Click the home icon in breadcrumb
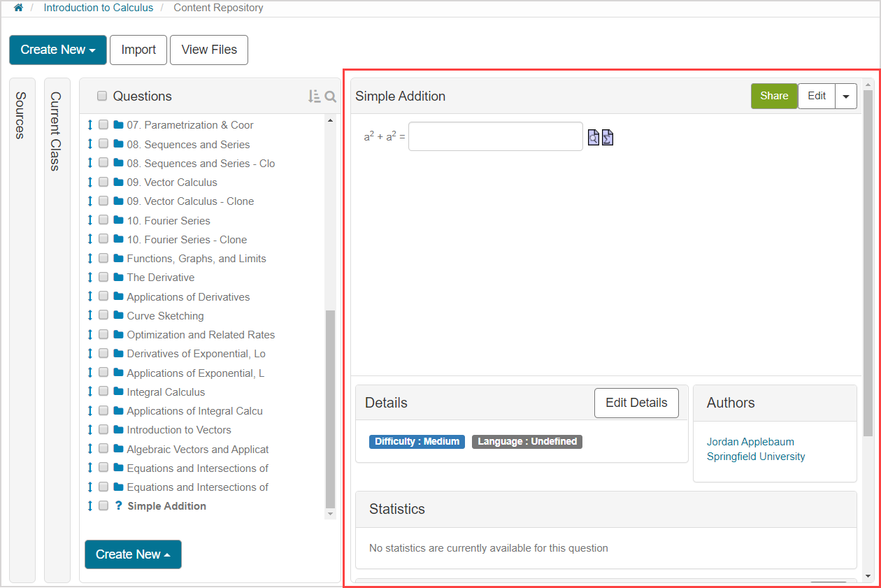881x588 pixels. [x=18, y=8]
